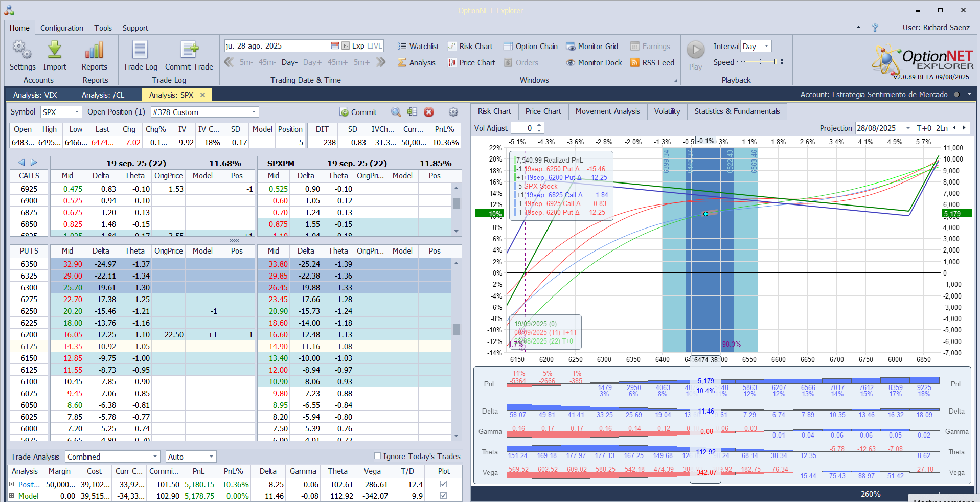
Task: Toggle the 2Ln lines option
Action: (942, 128)
